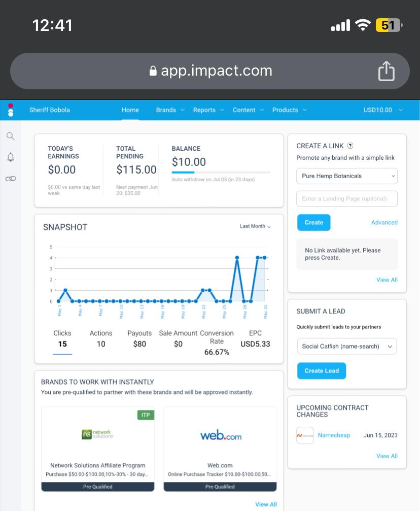Click the ITP badge on Network Solutions
Screen dimensions: 420x511
(146, 415)
